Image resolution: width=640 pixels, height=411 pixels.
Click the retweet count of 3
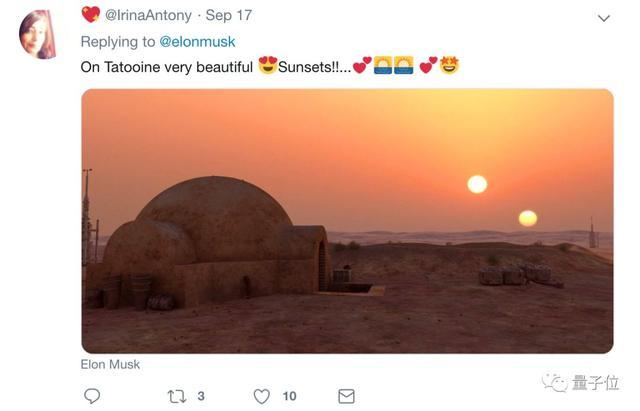(201, 396)
